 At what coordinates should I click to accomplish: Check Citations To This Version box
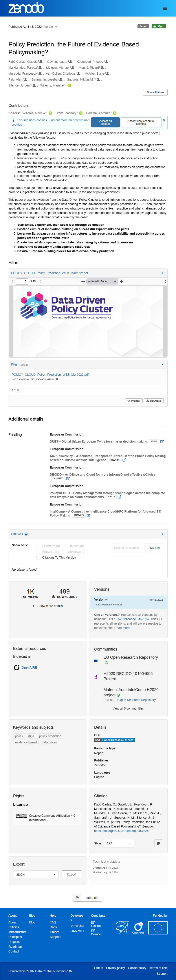[38, 557]
